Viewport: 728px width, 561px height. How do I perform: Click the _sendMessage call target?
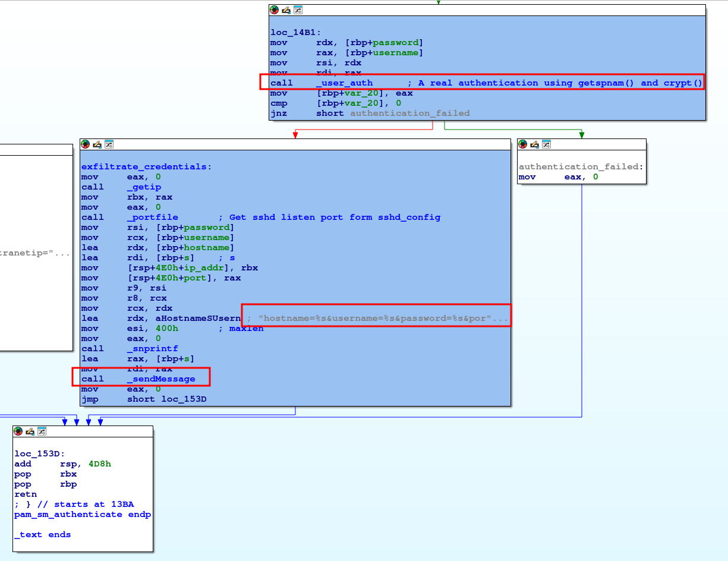160,379
